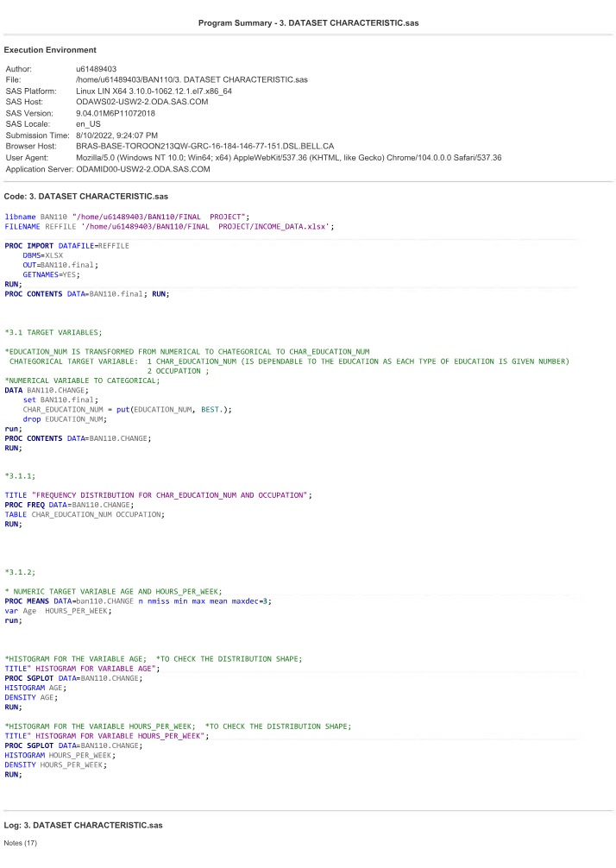
Task: Select the 'Execution Environment' heading
Action: (50, 50)
